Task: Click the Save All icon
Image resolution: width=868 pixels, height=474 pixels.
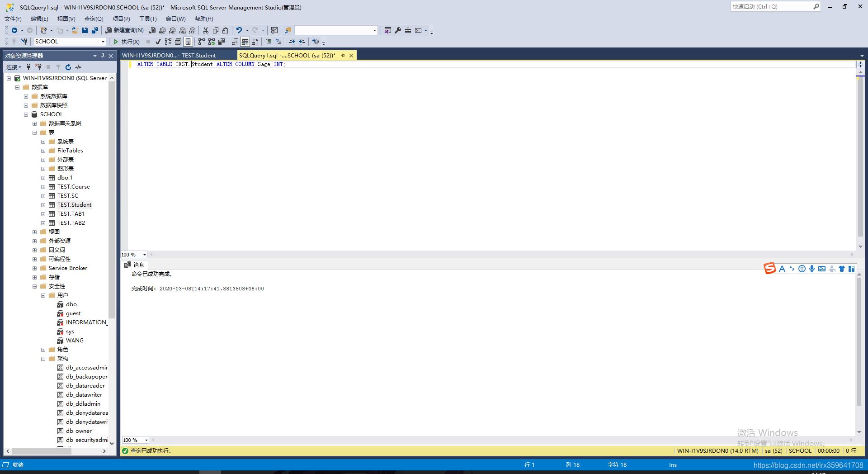Action: coord(95,30)
